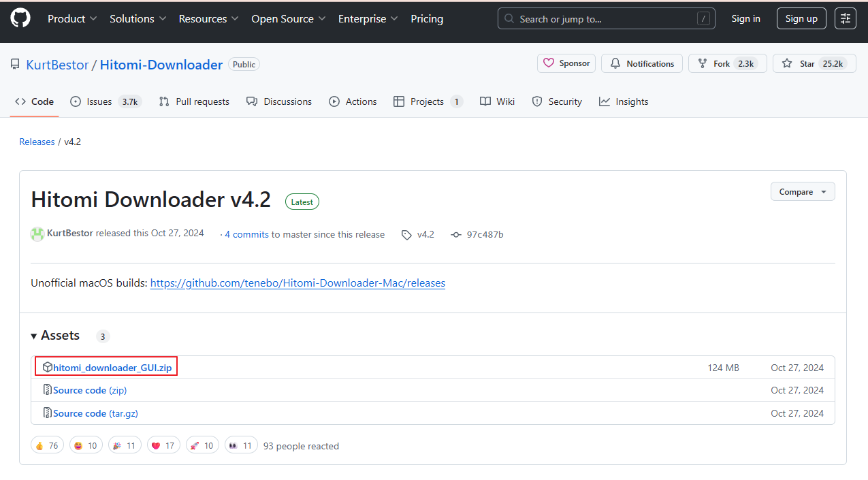Click KurtBestor's avatar image
This screenshot has height=480, width=868.
37,234
